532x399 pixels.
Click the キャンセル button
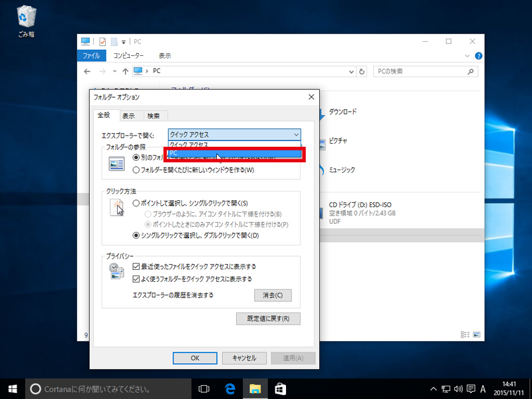[244, 358]
